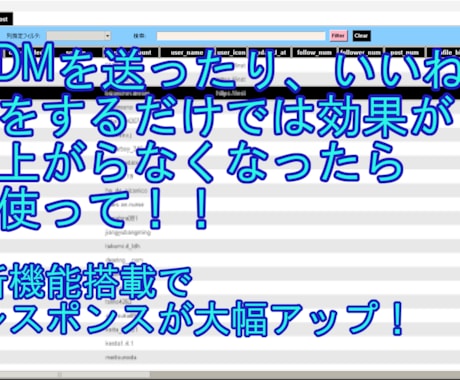
Task: Click the black Clear button
Action: tap(361, 36)
